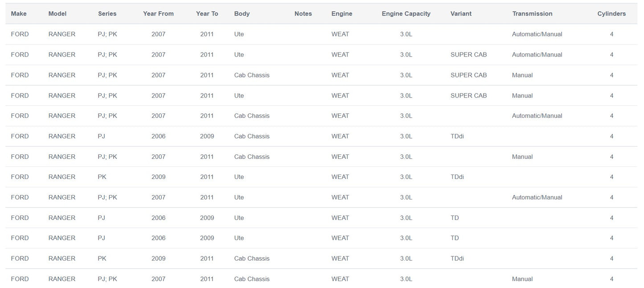Viewport: 644px width, 288px height.
Task: Click TDdi in the PK Cab Chassis row
Action: [x=457, y=259]
